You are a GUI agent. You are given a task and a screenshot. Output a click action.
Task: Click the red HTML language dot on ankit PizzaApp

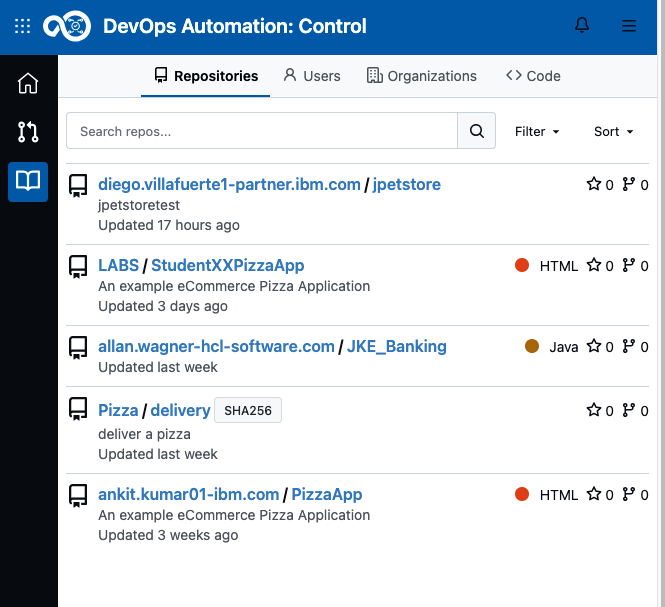522,494
